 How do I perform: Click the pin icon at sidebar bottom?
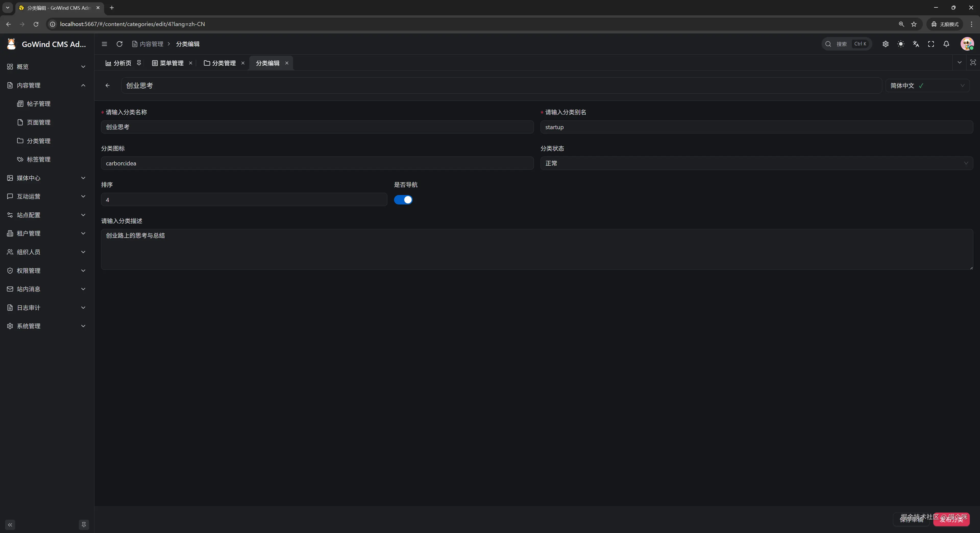84,525
